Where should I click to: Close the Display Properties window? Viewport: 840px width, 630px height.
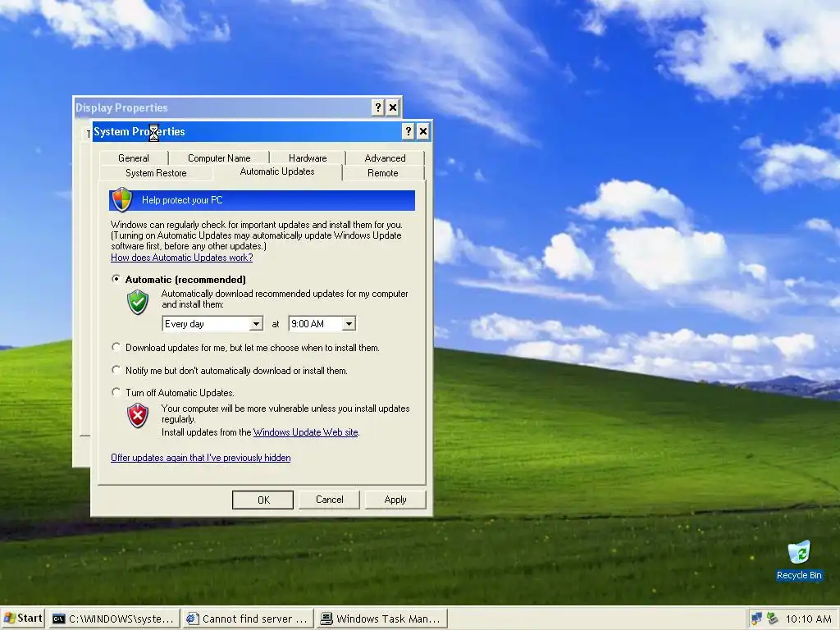[x=393, y=107]
